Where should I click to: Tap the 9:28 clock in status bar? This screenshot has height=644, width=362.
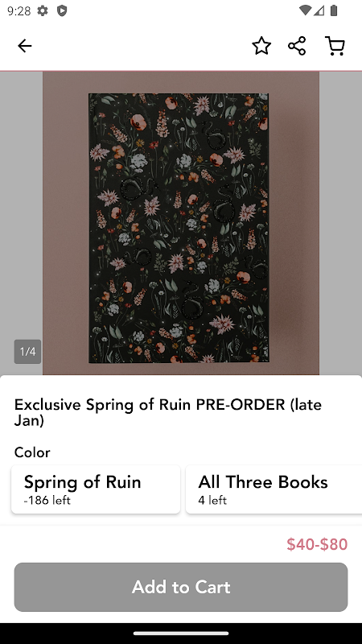pyautogui.click(x=19, y=10)
